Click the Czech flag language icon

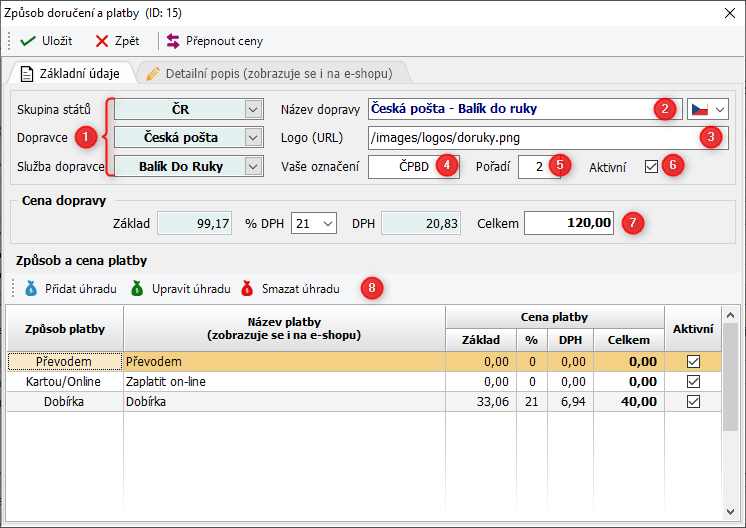coord(699,109)
